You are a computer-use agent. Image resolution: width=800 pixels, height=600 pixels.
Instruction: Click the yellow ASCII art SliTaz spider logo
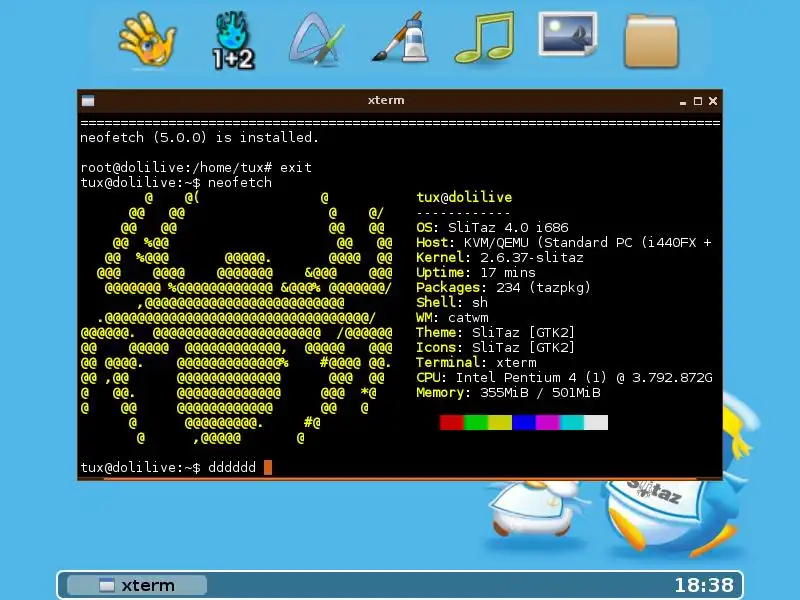(x=237, y=317)
